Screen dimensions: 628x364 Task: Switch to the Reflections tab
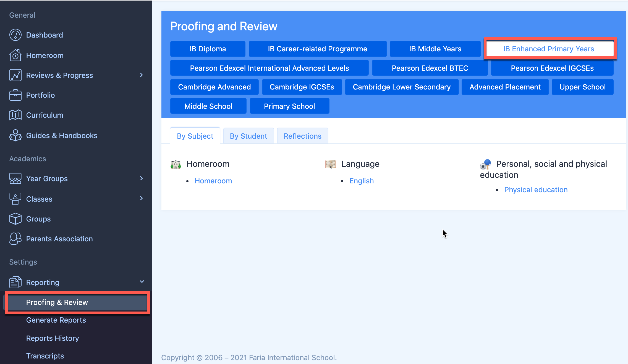tap(302, 136)
